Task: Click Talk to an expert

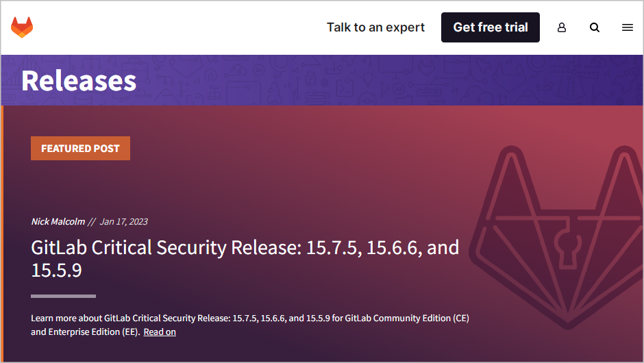Action: 375,27
